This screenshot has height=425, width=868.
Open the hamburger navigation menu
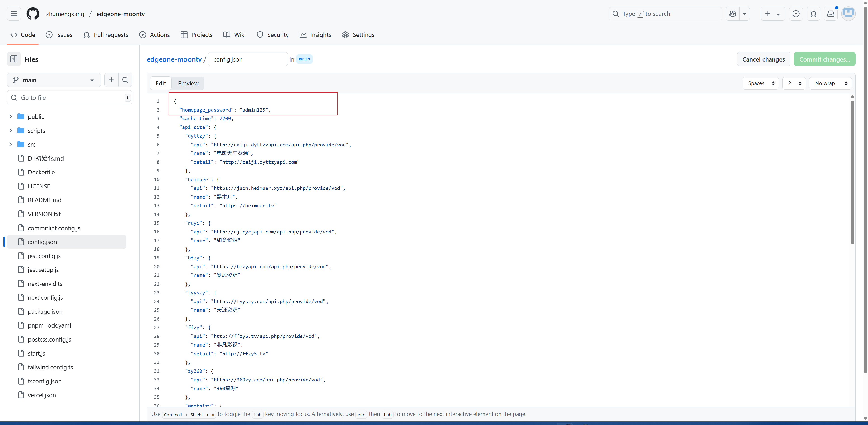coord(14,14)
